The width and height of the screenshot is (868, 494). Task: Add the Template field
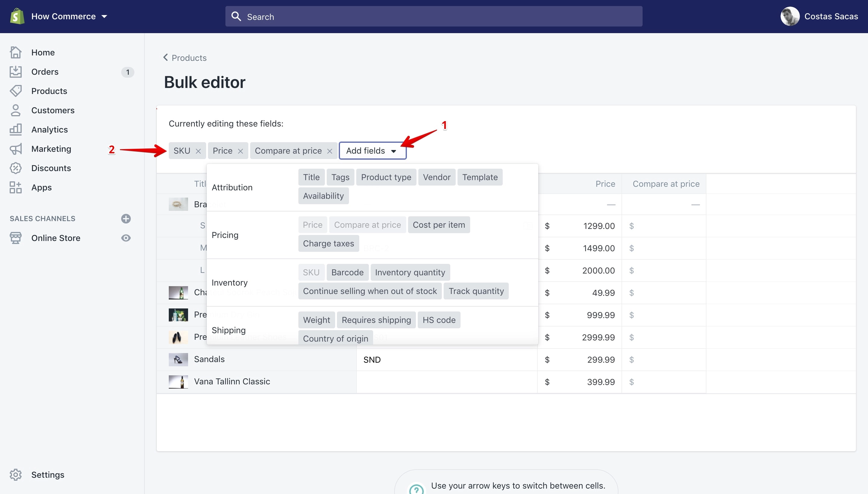[x=480, y=177]
